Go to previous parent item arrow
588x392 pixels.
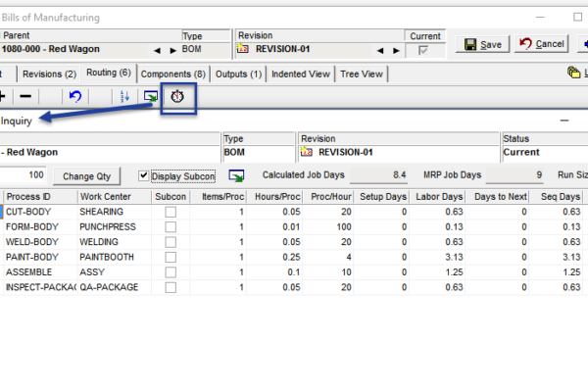(157, 50)
